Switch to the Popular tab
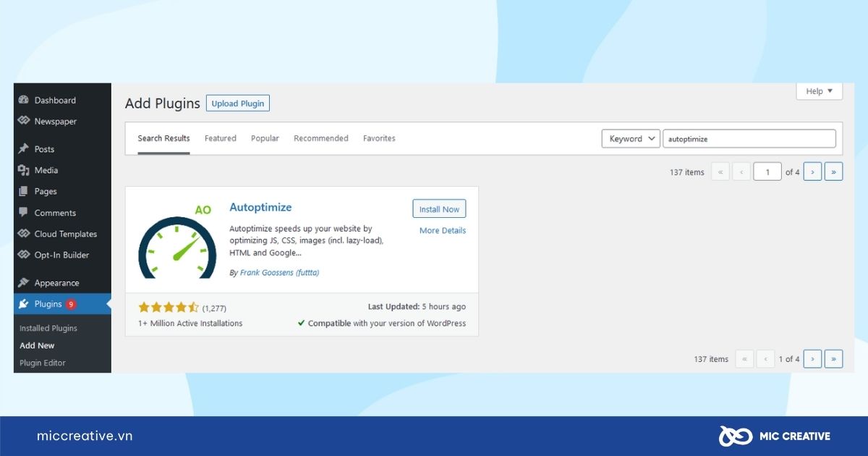 (265, 138)
